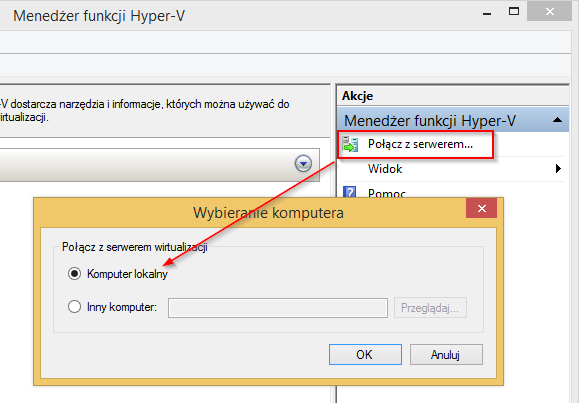
Task: Collapse the Menedżer funkcji Hyper-V actions section
Action: [557, 120]
